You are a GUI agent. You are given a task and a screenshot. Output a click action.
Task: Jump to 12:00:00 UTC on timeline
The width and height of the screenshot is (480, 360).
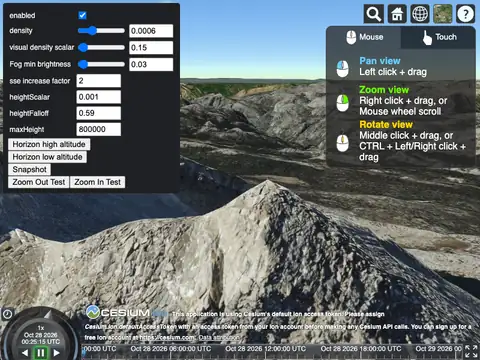[265, 349]
